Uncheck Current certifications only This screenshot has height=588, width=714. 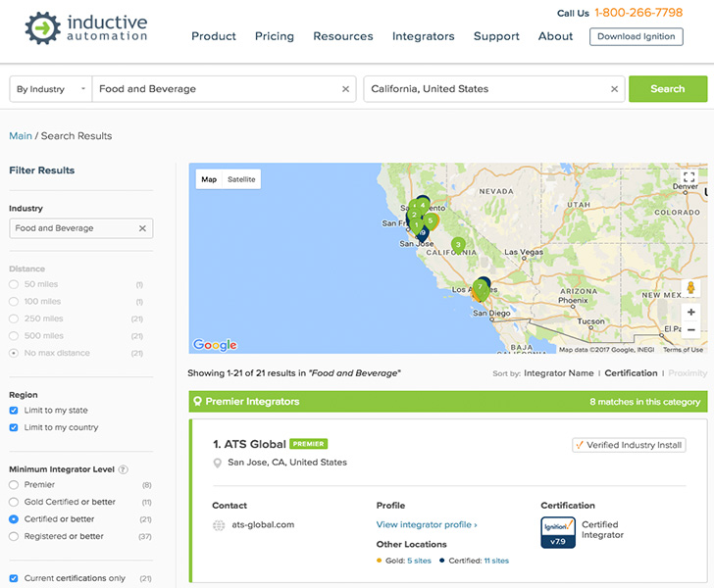(x=14, y=578)
